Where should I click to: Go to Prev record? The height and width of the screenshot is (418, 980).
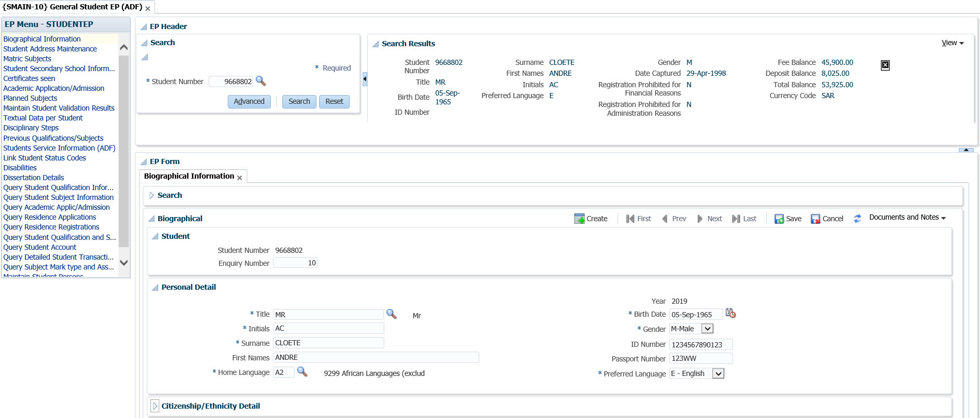point(674,219)
